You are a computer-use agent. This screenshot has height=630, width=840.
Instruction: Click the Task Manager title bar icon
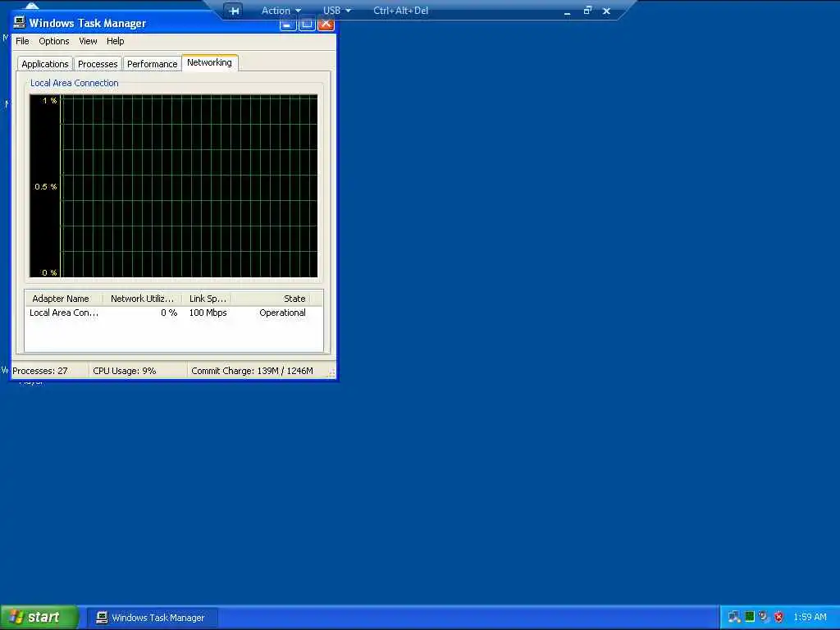(x=20, y=22)
